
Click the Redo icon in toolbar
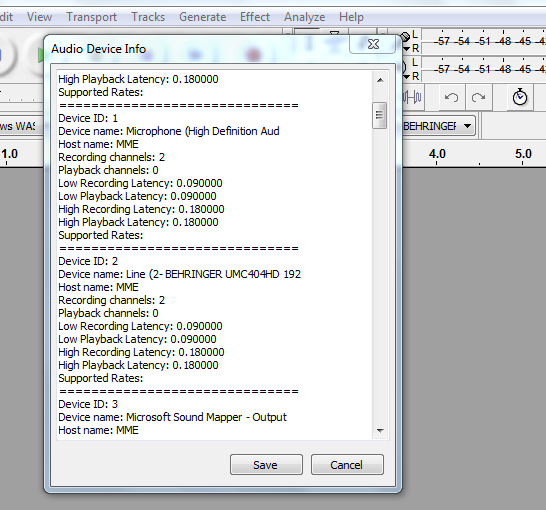coord(478,97)
